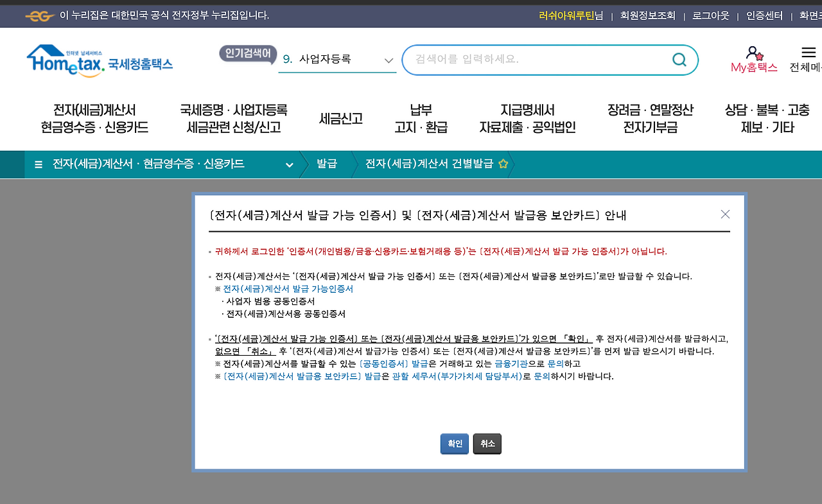Click the hamburger icon in the teal breadcrumb bar
The image size is (822, 504).
(38, 164)
